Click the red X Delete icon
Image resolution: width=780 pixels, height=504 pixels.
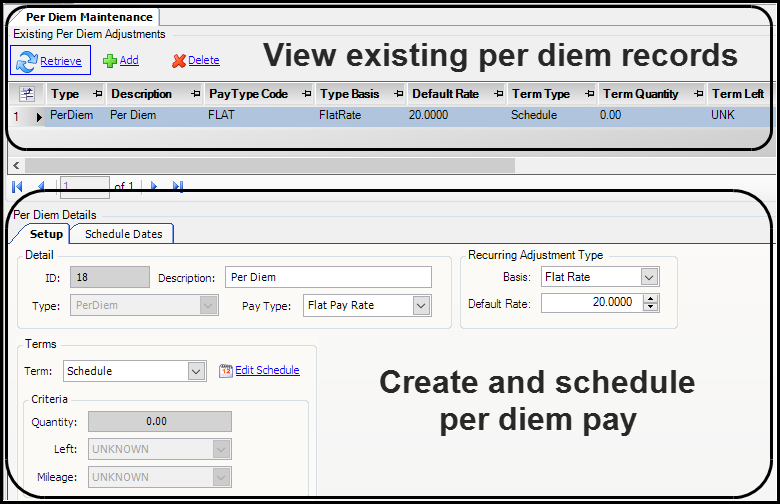[179, 61]
